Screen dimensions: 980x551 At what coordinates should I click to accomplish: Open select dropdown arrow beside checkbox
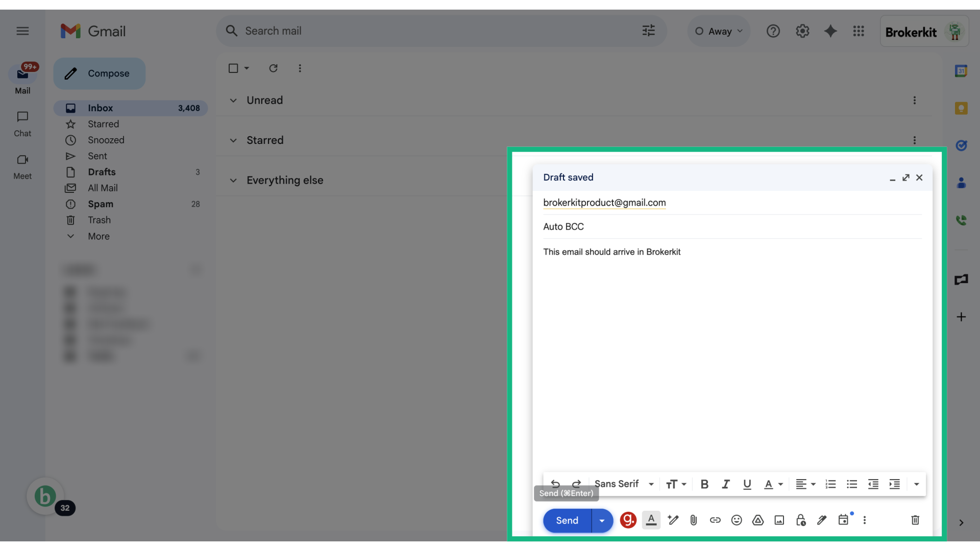point(247,68)
